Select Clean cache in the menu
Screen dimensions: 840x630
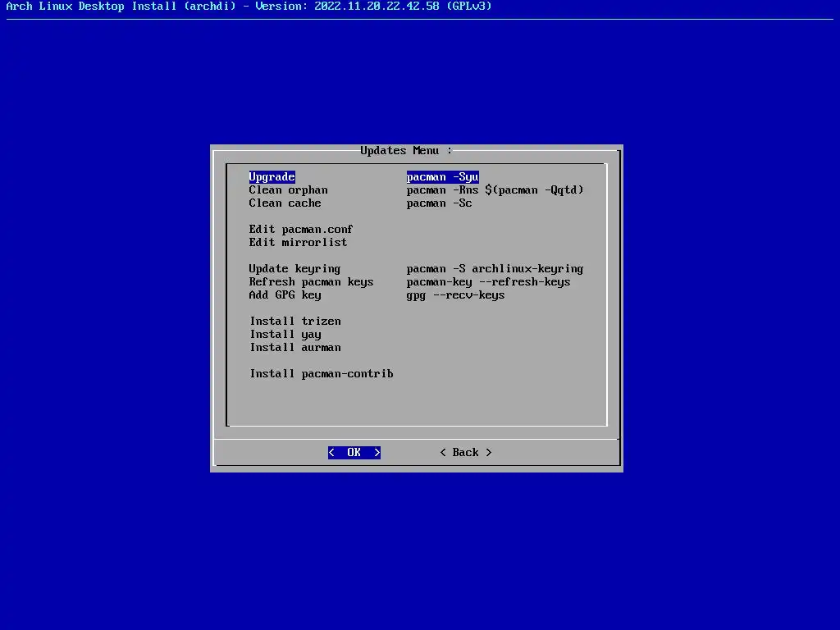(x=285, y=203)
